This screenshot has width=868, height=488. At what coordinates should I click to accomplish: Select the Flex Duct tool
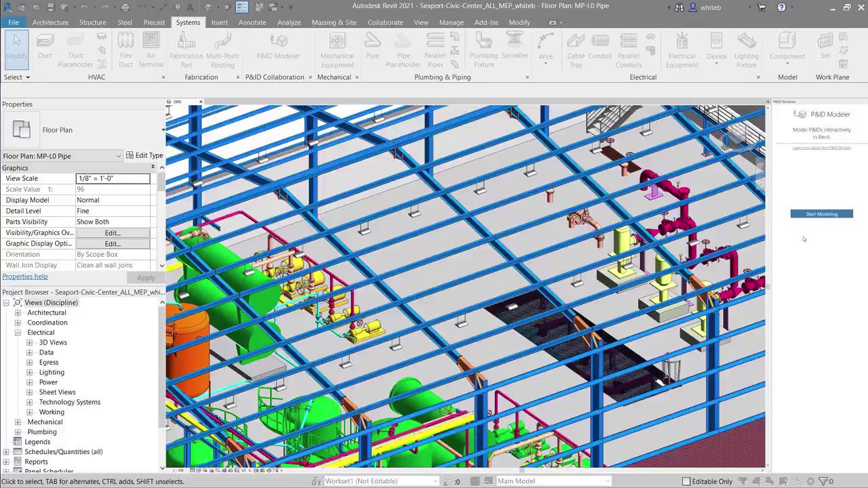tap(125, 51)
